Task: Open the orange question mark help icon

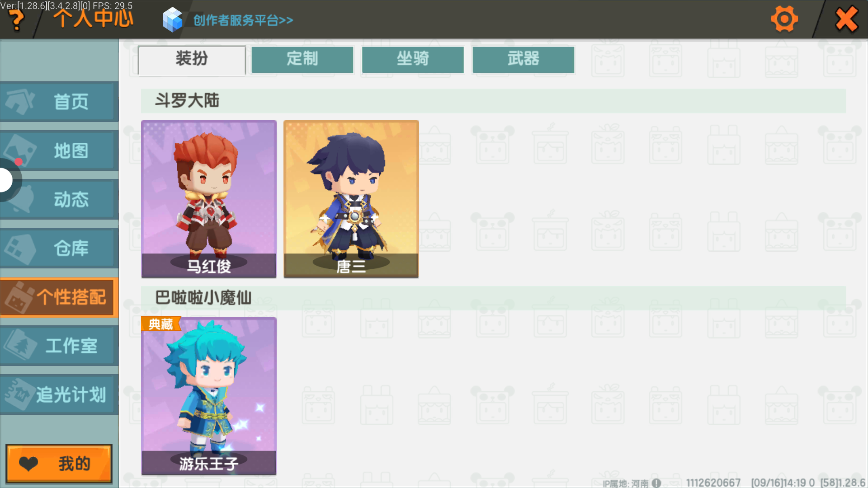Action: click(x=17, y=21)
